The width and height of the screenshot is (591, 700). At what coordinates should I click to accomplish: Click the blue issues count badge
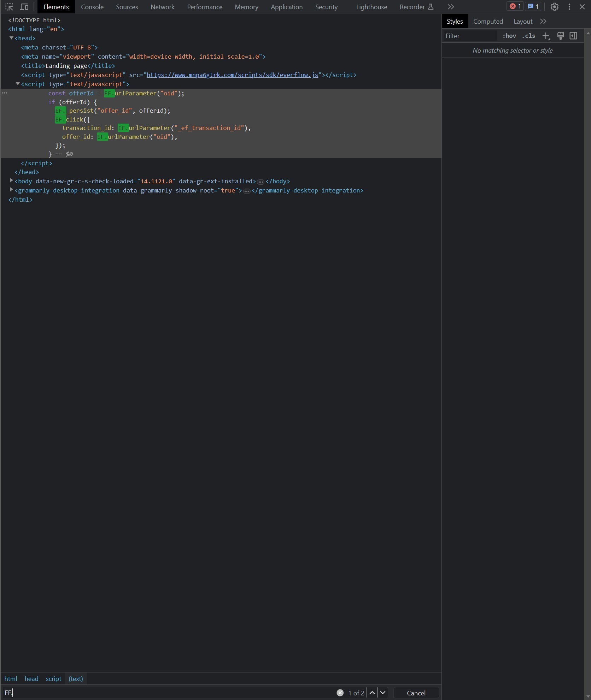point(533,6)
